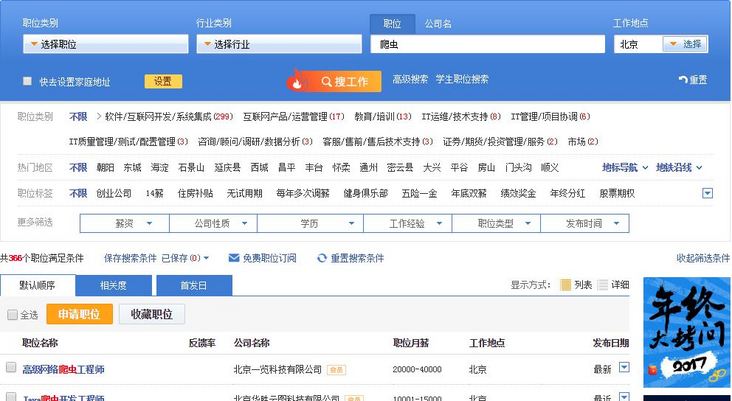Open the 工作地点 选择 dropdown
The width and height of the screenshot is (732, 401).
point(685,44)
